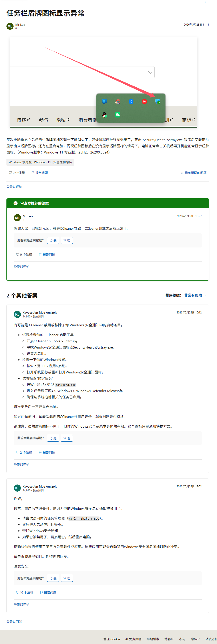The height and width of the screenshot is (644, 217).
Task: Click 报告问题 on the 12:52 answer
Action: pyautogui.click(x=48, y=592)
